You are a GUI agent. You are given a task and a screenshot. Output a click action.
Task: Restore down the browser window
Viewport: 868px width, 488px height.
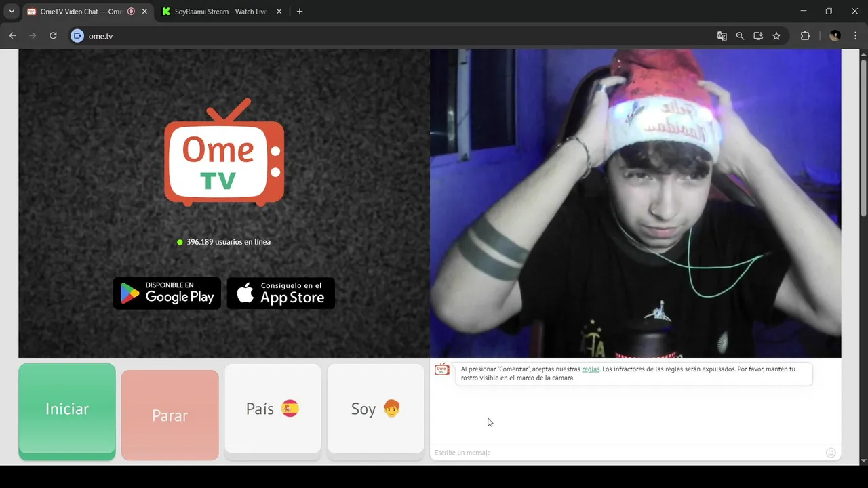pyautogui.click(x=829, y=11)
